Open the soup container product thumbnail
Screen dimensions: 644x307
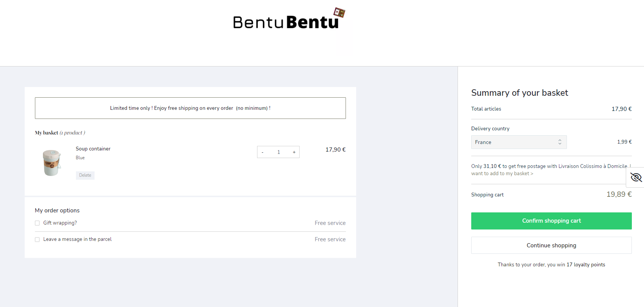(x=52, y=163)
